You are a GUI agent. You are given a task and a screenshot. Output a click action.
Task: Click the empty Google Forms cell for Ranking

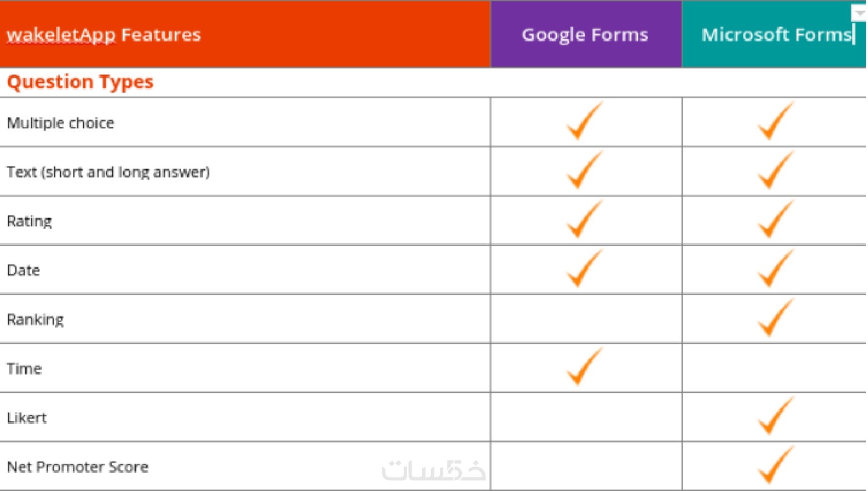pyautogui.click(x=586, y=319)
